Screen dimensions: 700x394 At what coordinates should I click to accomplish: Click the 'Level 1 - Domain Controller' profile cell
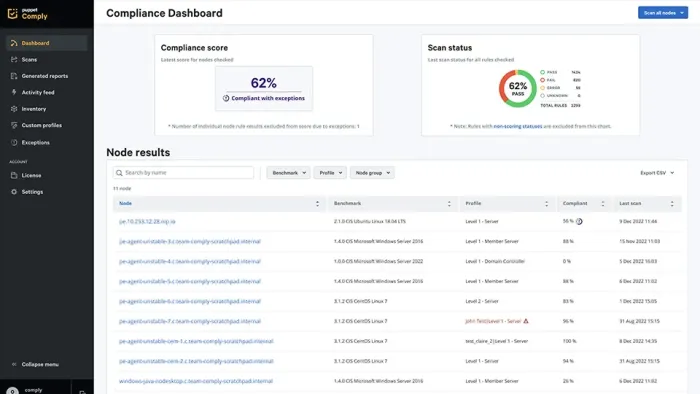coord(495,261)
